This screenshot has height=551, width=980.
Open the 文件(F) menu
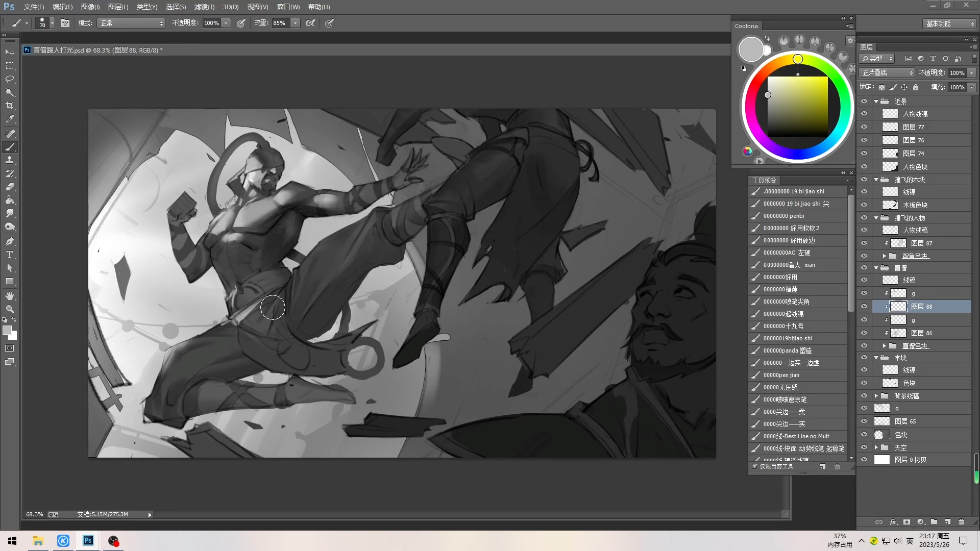click(x=34, y=7)
